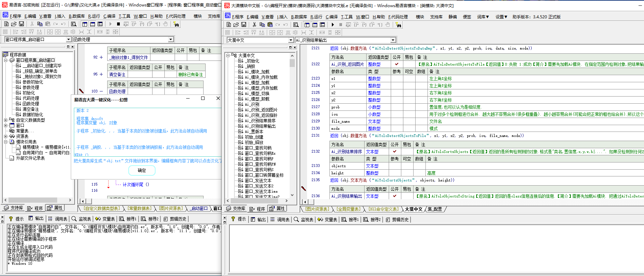Click the 确定 button in the dialog
This screenshot has height=276, width=644.
pyautogui.click(x=142, y=170)
